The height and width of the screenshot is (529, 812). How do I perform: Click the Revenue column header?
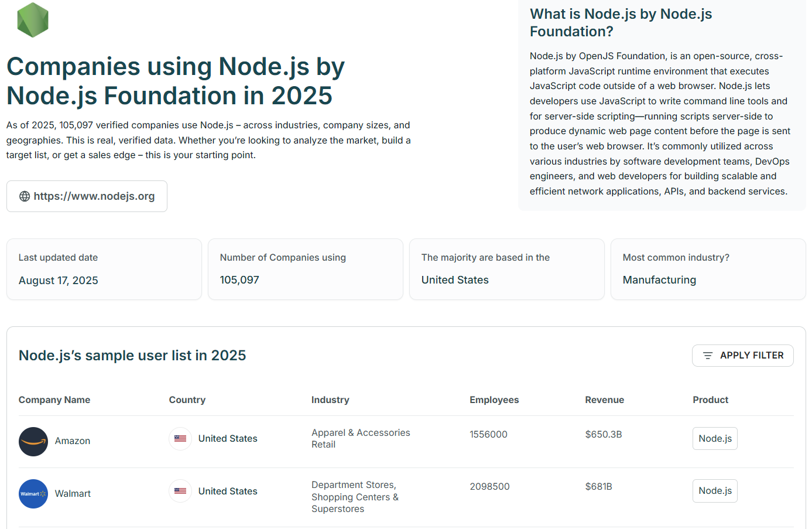pos(605,400)
